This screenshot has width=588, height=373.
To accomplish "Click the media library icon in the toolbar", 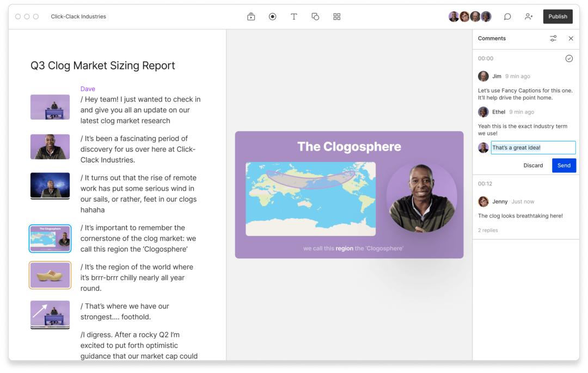I will [x=251, y=17].
